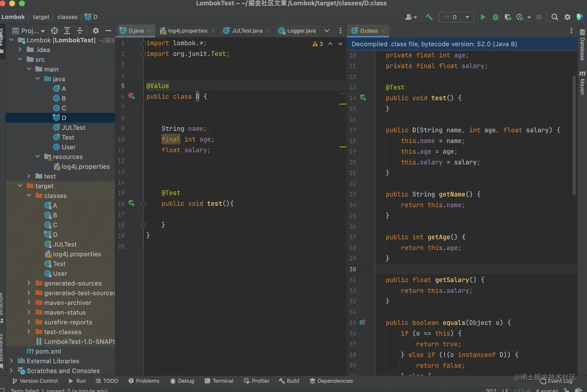Viewport: 587px width, 392px height.
Task: Switch to log4j.properties editor tab
Action: pyautogui.click(x=187, y=31)
